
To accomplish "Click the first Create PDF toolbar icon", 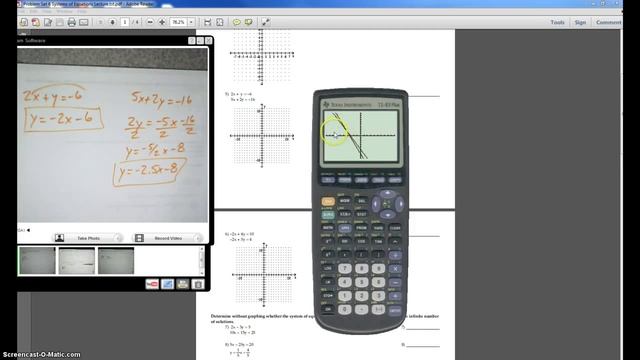I will 24,22.
